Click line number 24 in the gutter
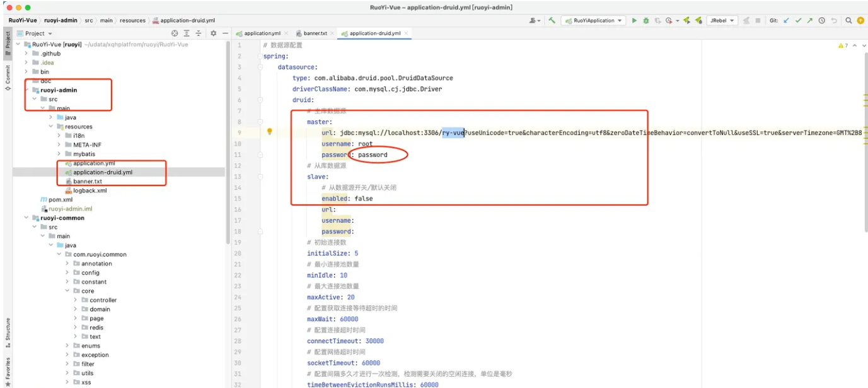 [x=238, y=297]
